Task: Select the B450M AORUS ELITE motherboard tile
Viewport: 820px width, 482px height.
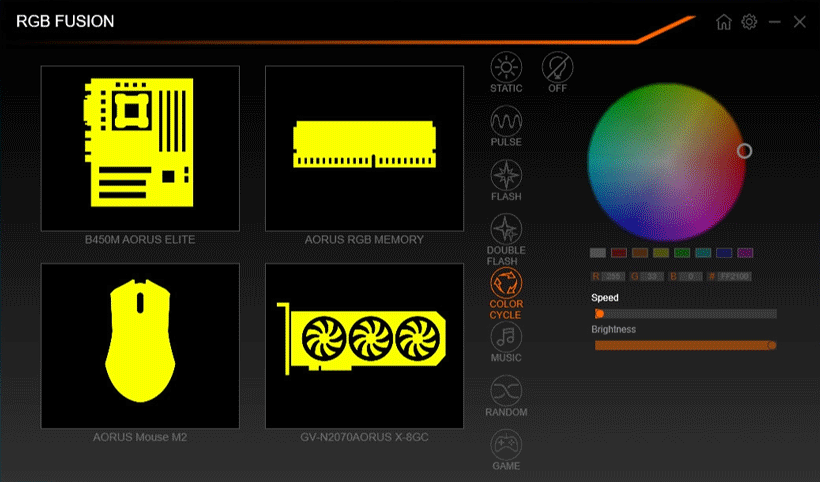Action: (140, 148)
